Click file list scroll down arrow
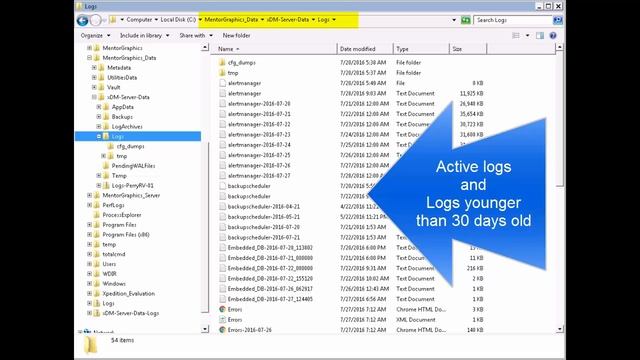 [x=560, y=329]
